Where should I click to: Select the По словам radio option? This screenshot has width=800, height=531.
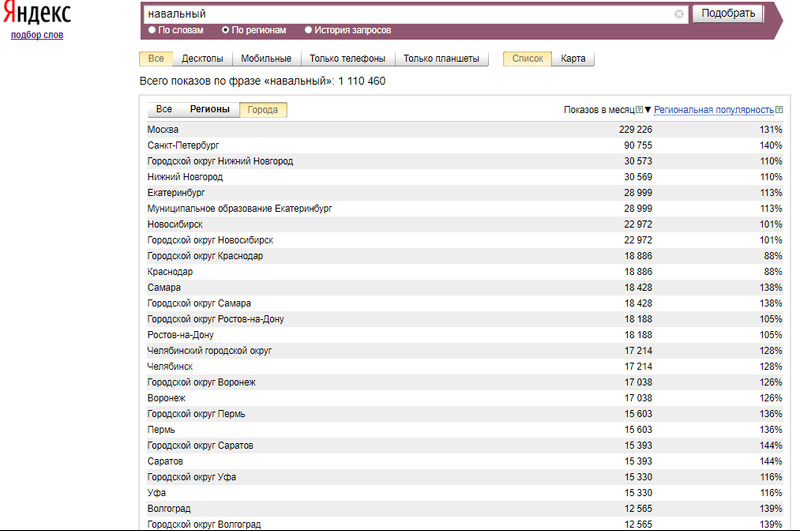(x=152, y=30)
